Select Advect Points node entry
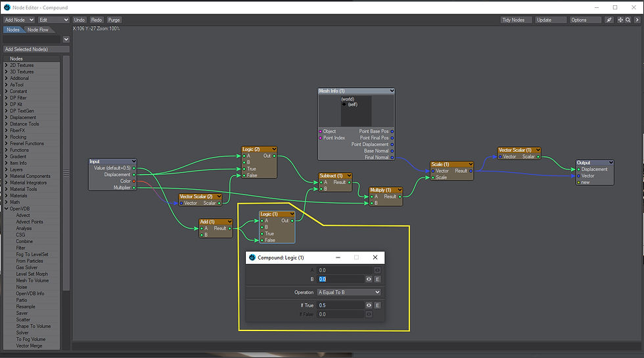Image resolution: width=644 pixels, height=358 pixels. pos(30,222)
